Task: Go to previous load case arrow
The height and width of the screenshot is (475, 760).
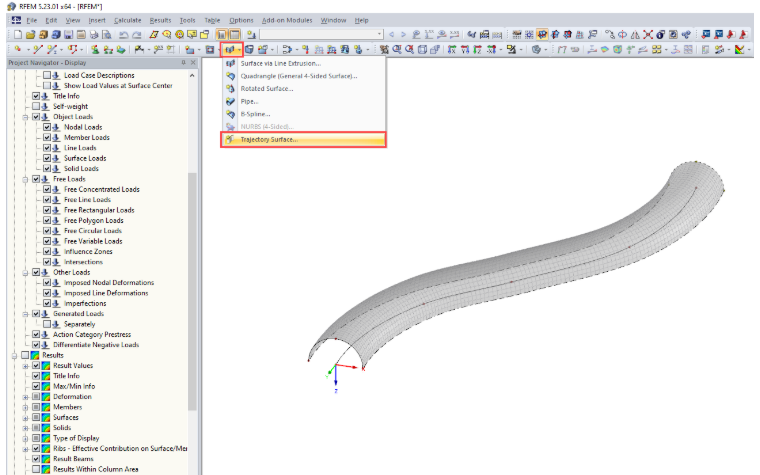Action: pyautogui.click(x=391, y=34)
